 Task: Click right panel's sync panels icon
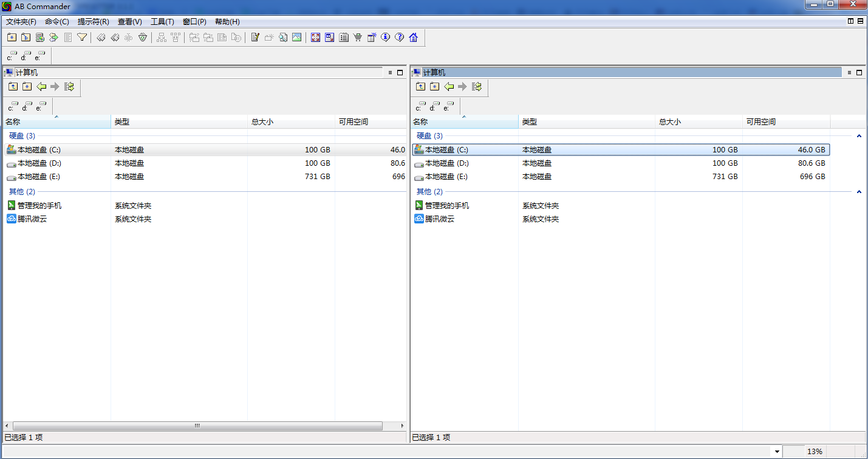[x=476, y=87]
